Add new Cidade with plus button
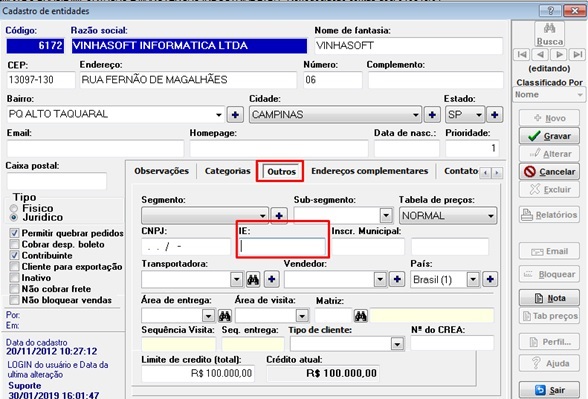The image size is (588, 399). pos(432,114)
